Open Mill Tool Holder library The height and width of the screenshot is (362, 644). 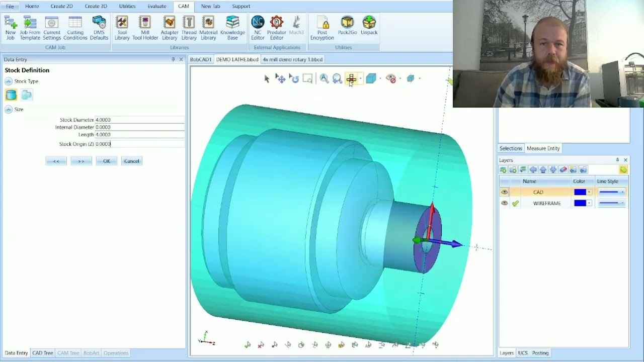click(x=145, y=28)
